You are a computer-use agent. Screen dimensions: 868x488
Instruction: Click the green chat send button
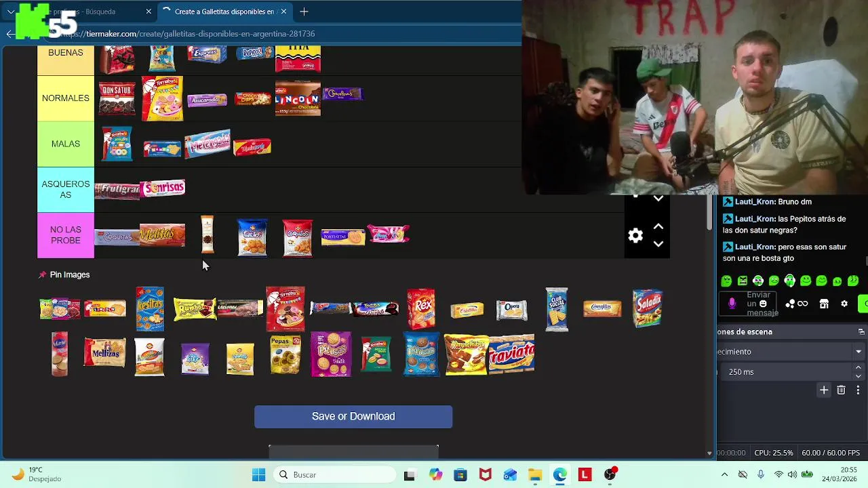[863, 304]
